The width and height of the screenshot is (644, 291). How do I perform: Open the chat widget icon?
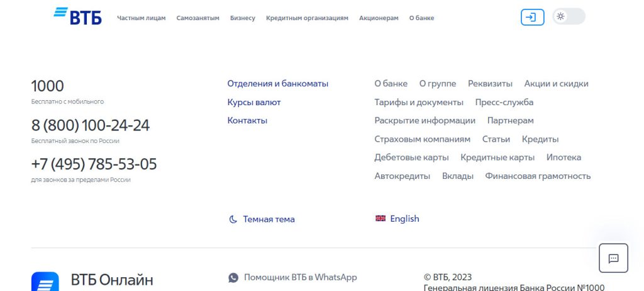click(x=613, y=258)
